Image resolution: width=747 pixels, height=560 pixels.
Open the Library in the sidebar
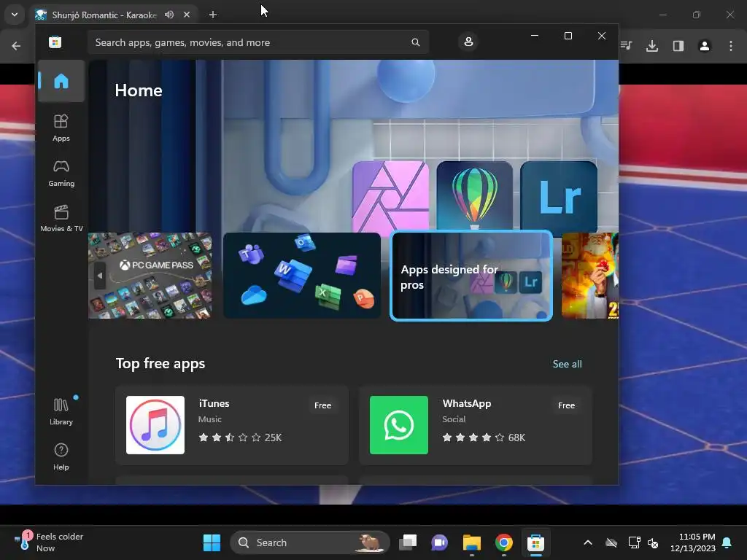[x=61, y=411]
